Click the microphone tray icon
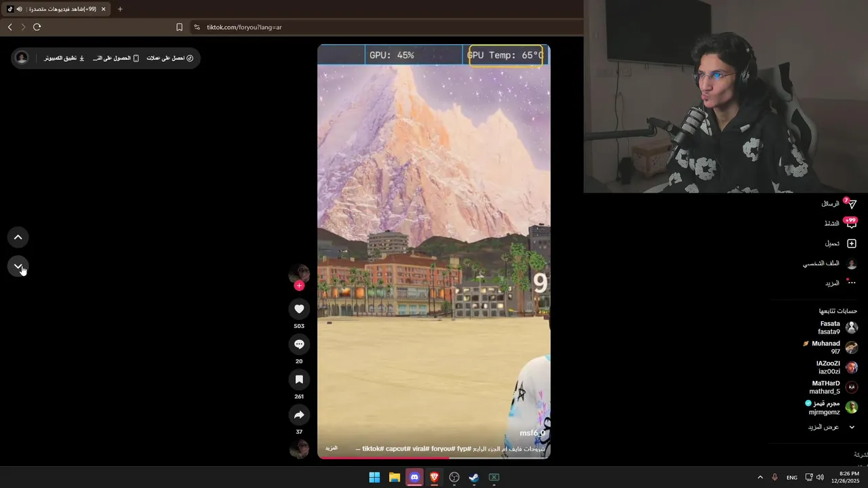Viewport: 868px width, 488px height. pyautogui.click(x=774, y=477)
